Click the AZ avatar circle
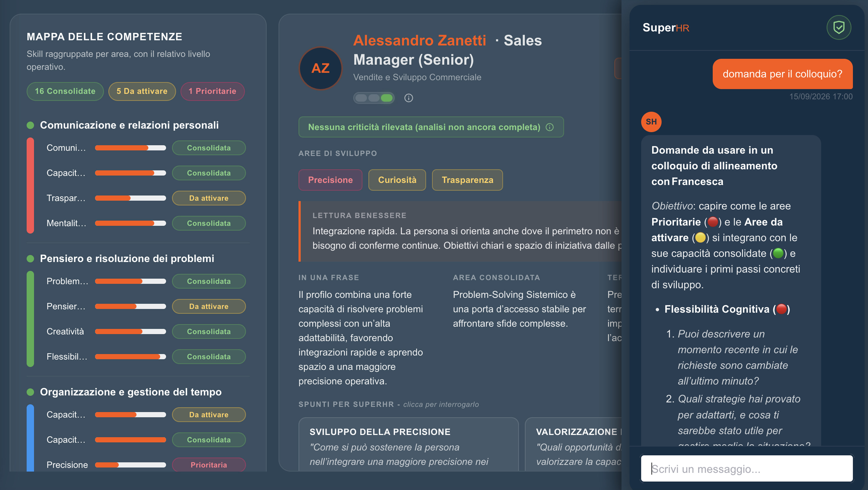This screenshot has width=868, height=490. [x=321, y=68]
